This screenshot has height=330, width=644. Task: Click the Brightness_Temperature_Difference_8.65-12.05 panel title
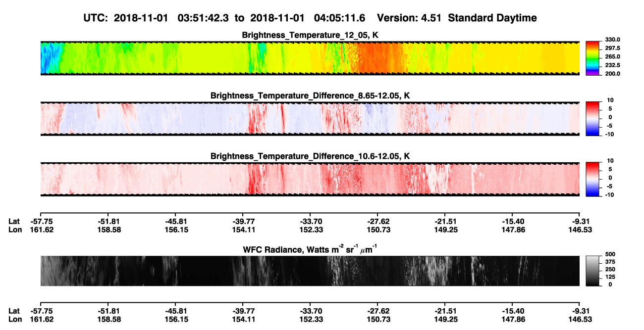310,95
